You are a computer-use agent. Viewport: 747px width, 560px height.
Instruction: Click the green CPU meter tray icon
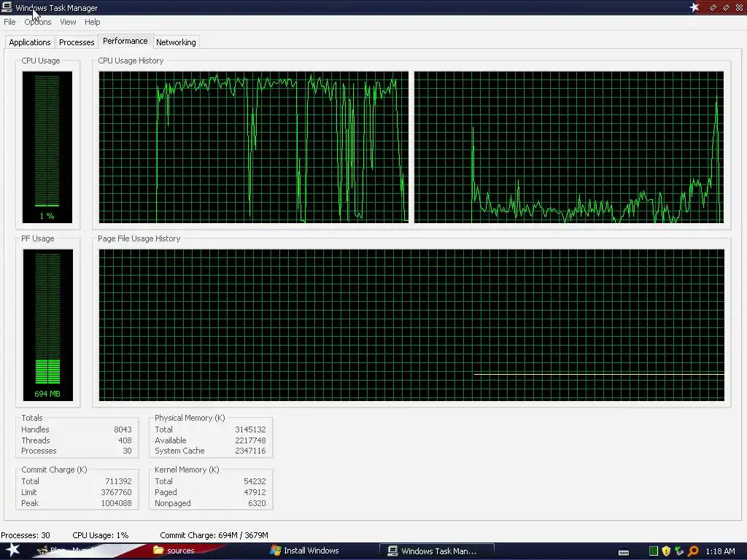(x=653, y=551)
